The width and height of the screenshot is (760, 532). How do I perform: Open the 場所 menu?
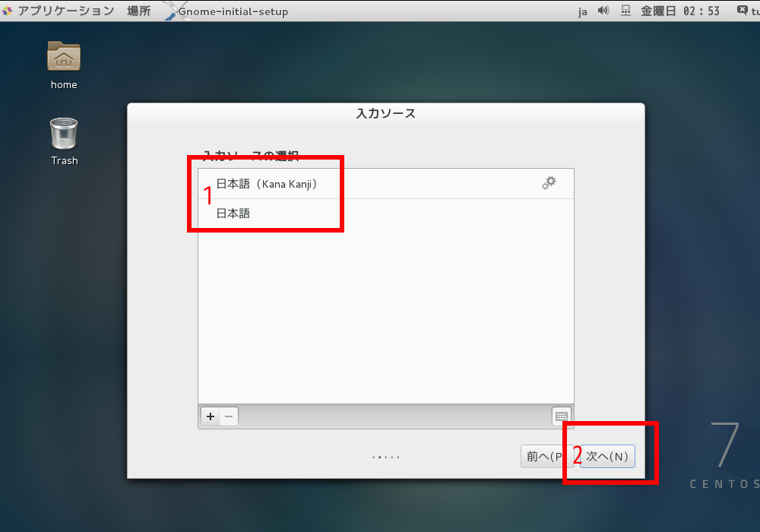138,11
